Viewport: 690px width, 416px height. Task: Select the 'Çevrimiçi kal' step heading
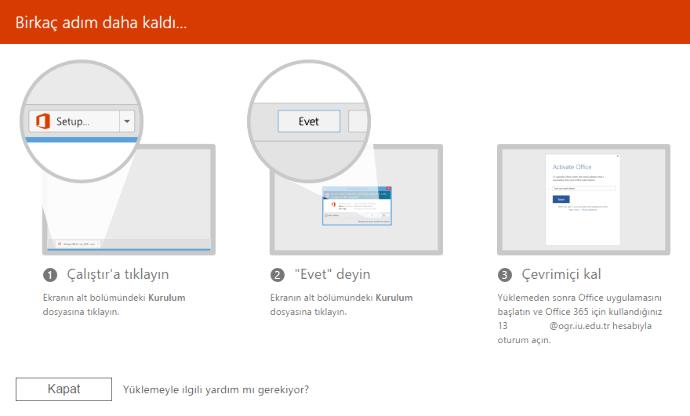pos(561,274)
